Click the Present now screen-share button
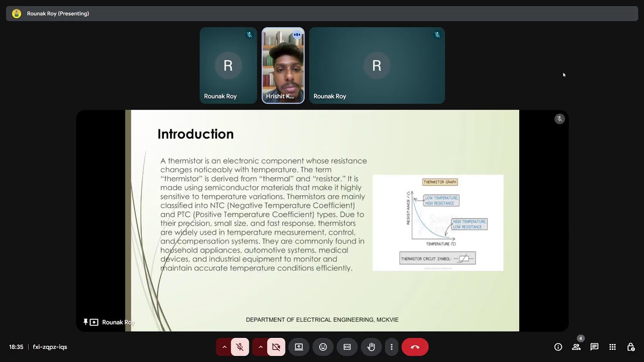Image resolution: width=644 pixels, height=362 pixels. click(x=299, y=347)
